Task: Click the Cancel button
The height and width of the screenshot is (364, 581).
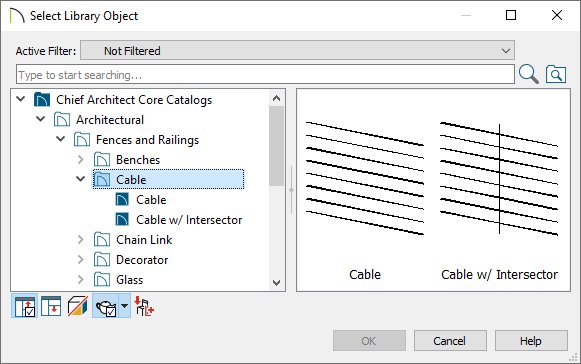Action: 450,341
